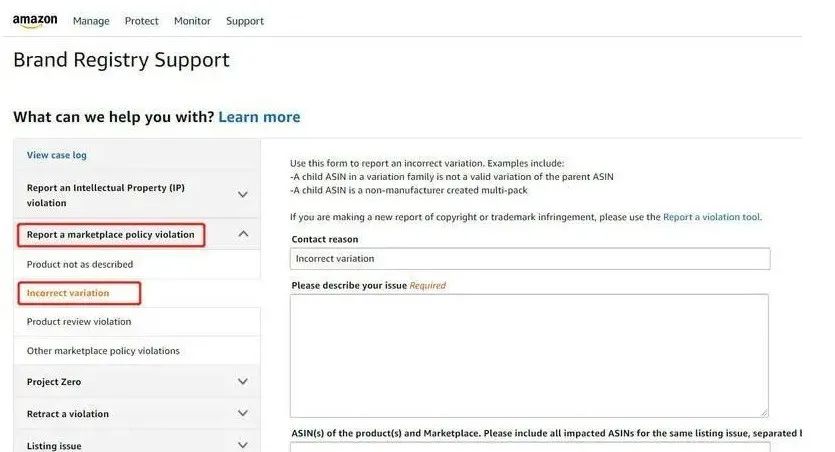The image size is (835, 452).
Task: Follow the Learn more link
Action: [259, 117]
